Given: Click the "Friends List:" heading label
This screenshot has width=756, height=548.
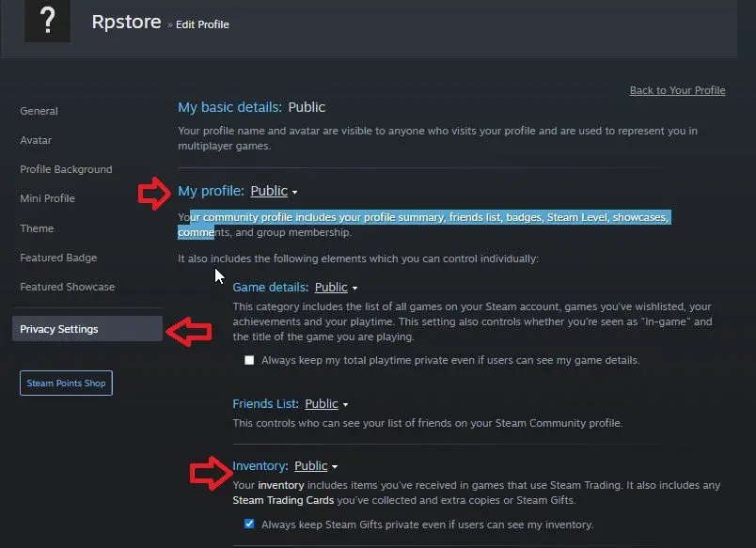Looking at the screenshot, I should 266,404.
